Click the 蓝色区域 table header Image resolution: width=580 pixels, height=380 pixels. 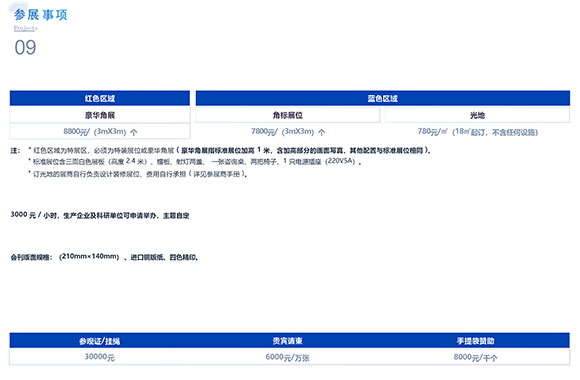click(x=382, y=98)
